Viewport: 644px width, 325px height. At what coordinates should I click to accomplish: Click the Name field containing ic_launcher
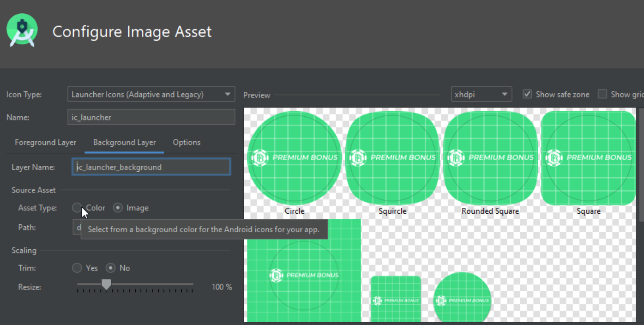click(x=151, y=117)
